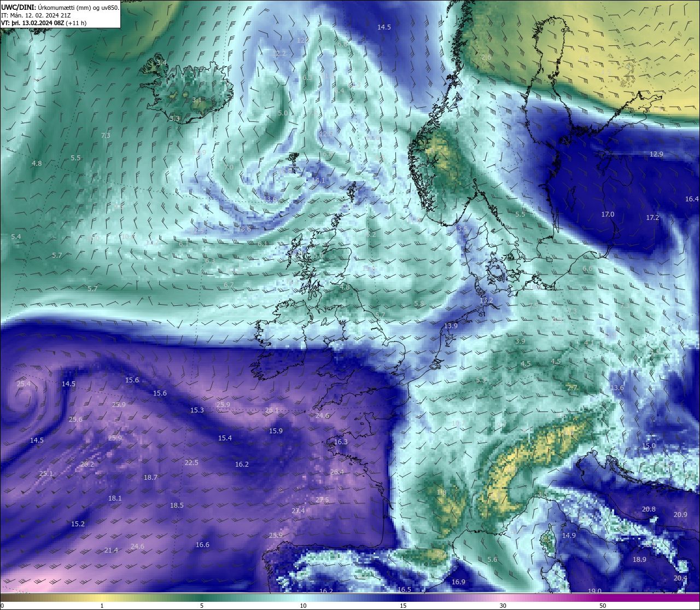The width and height of the screenshot is (700, 610).
Task: Click the 3.4 value on Iceland
Action: click(161, 63)
